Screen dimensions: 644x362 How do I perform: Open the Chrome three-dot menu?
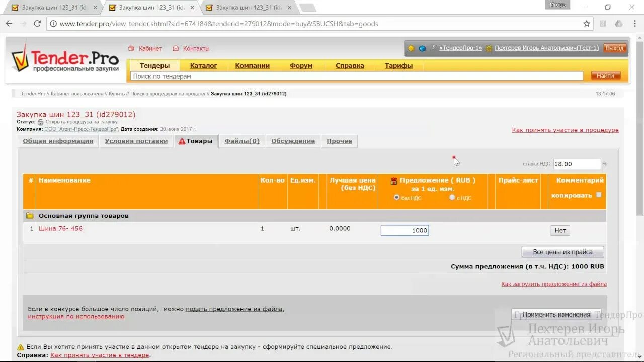634,24
